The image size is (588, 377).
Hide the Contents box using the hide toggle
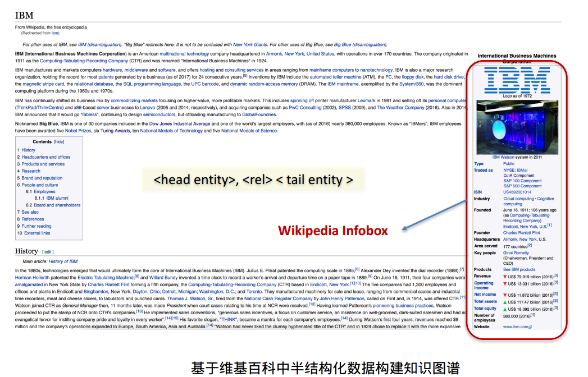point(59,142)
